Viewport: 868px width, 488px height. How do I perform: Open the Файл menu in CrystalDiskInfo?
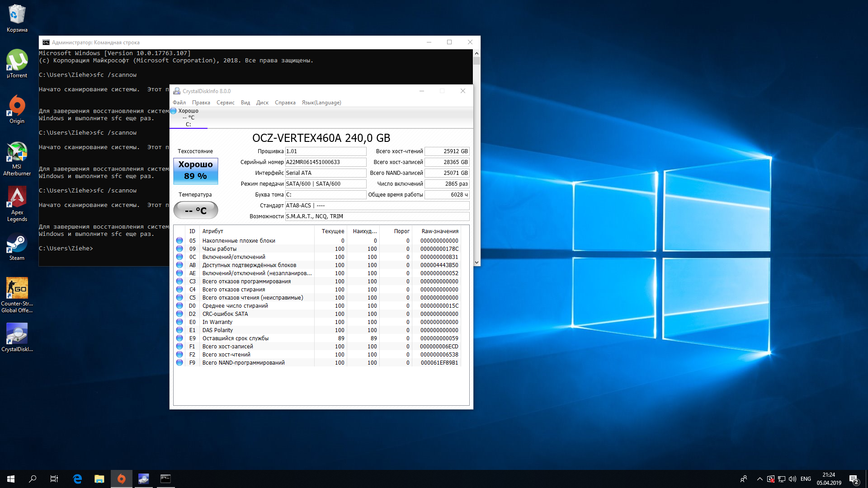click(179, 103)
